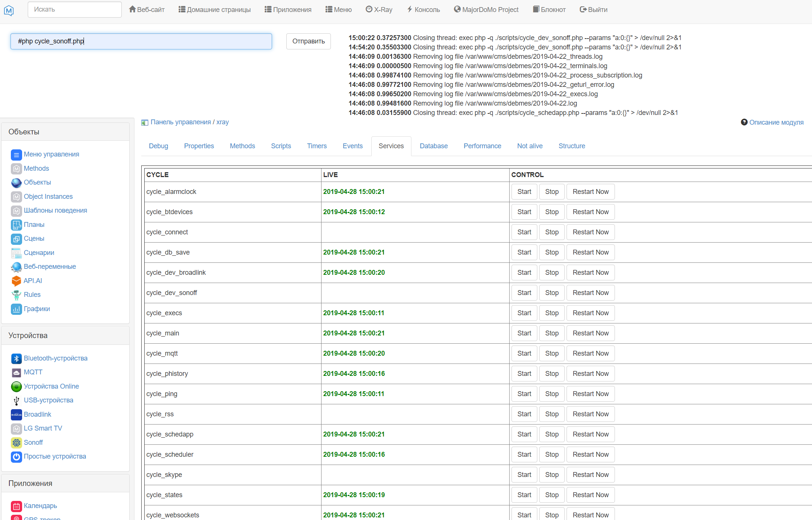Focus the Искать search field
This screenshot has width=812, height=520.
[x=75, y=10]
